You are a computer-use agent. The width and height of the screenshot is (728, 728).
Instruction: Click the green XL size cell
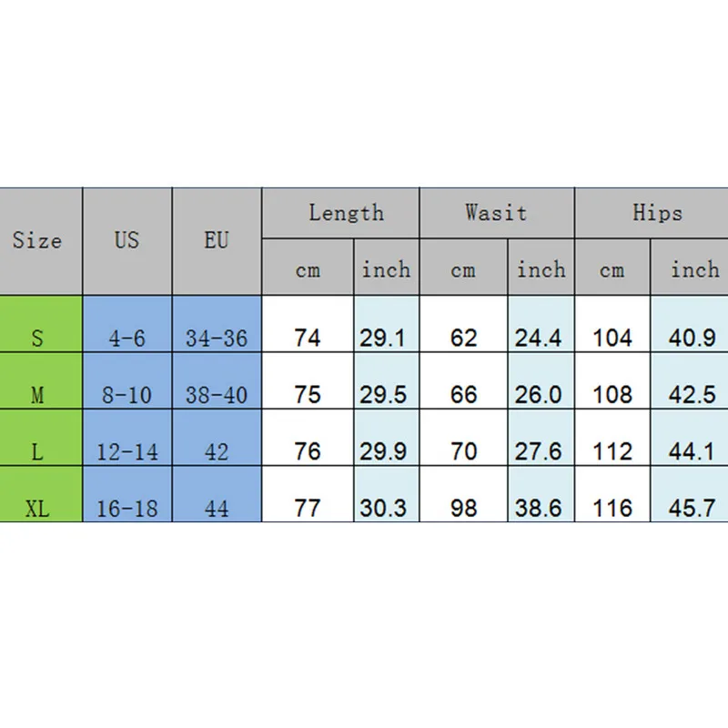tap(38, 508)
